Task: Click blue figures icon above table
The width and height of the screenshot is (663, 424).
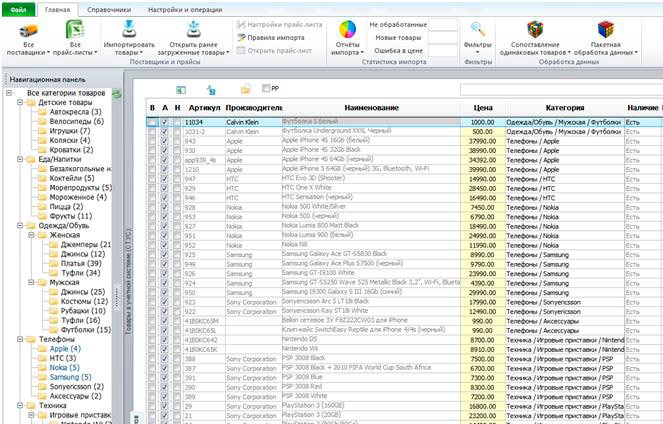Action: pyautogui.click(x=211, y=90)
